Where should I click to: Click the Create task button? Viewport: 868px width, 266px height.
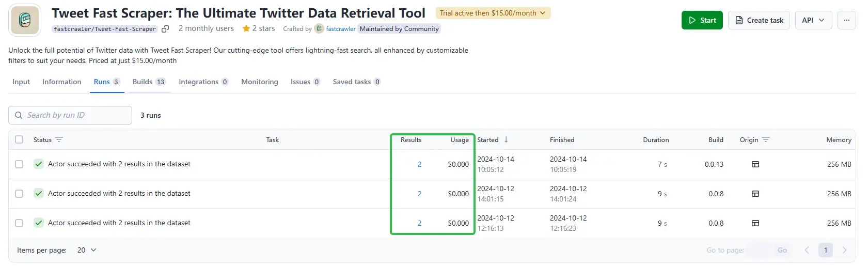point(759,20)
